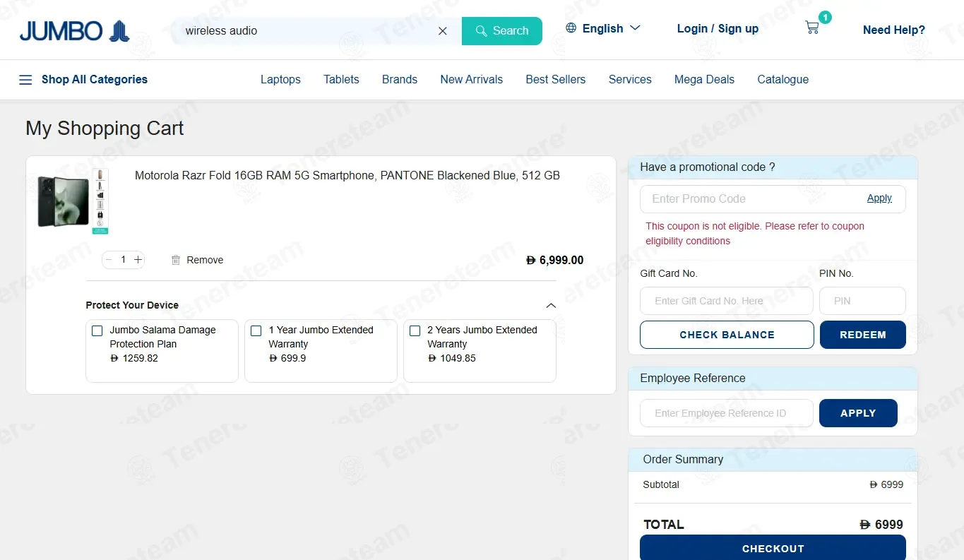Click the CHECKOUT button

(x=773, y=548)
